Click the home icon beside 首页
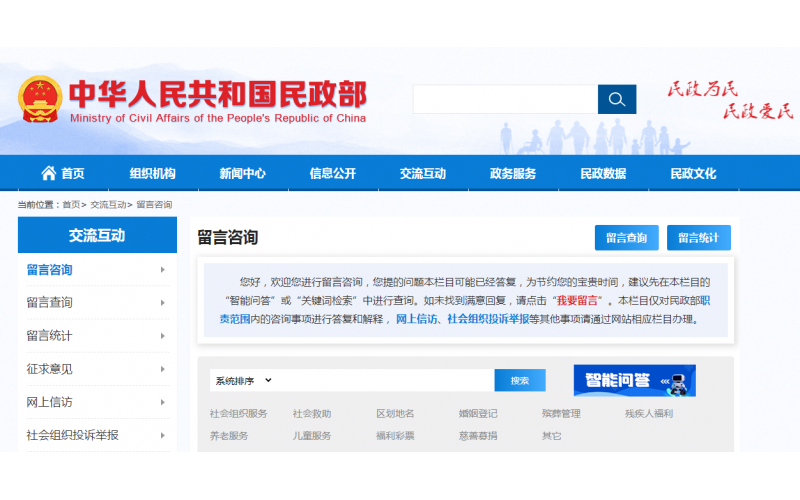This screenshot has height=500, width=800. click(x=48, y=173)
